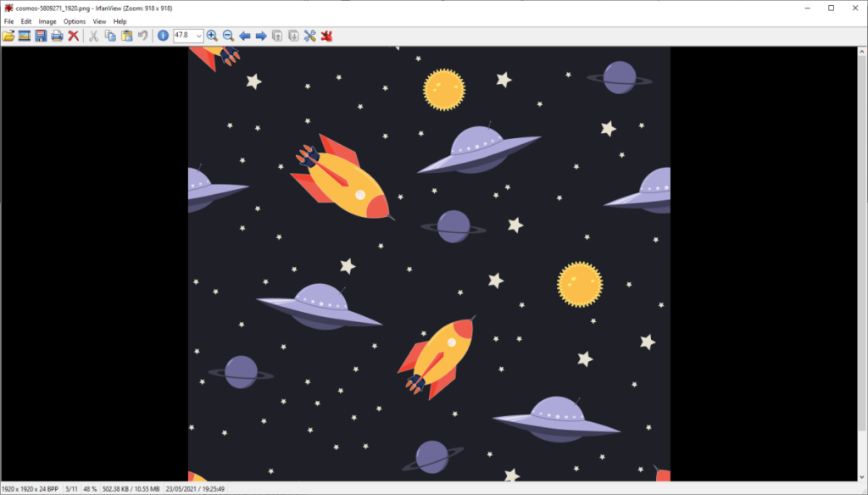Screen dimensions: 868x495
Task: Undo the last action with the undo arrow
Action: click(142, 36)
